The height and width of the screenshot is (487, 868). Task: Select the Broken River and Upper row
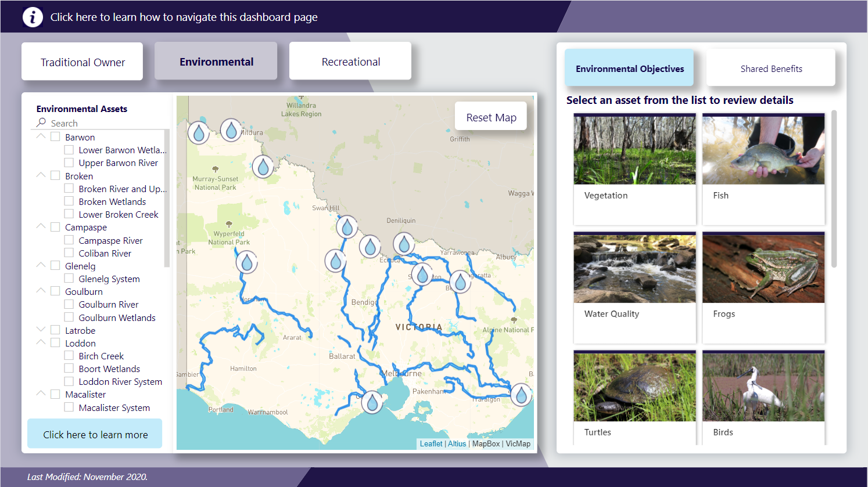pyautogui.click(x=123, y=189)
